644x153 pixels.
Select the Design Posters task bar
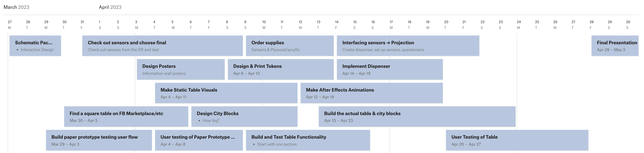click(x=180, y=69)
